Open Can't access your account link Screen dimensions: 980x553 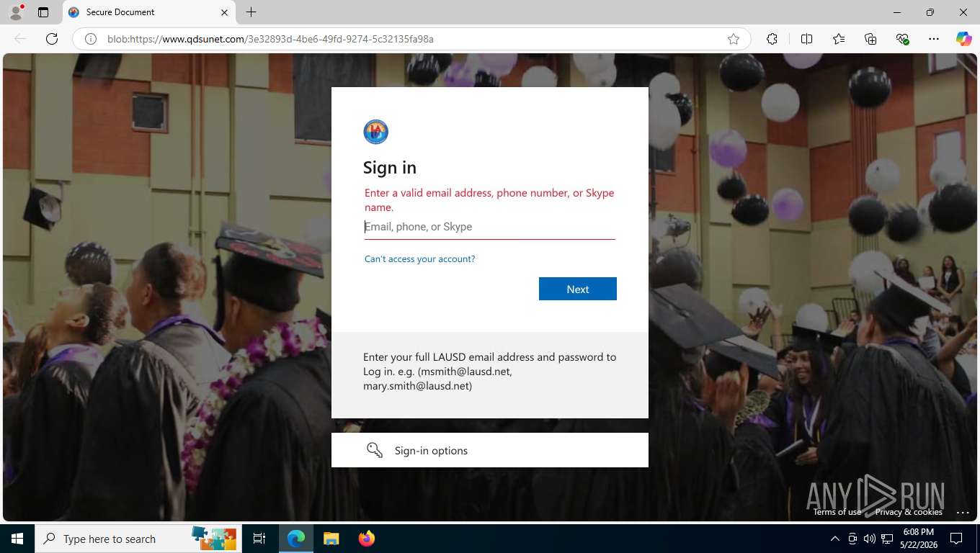tap(419, 258)
